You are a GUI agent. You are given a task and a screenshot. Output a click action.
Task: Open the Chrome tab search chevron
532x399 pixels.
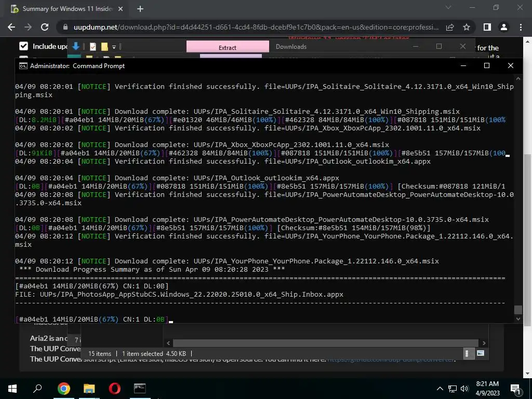448,7
